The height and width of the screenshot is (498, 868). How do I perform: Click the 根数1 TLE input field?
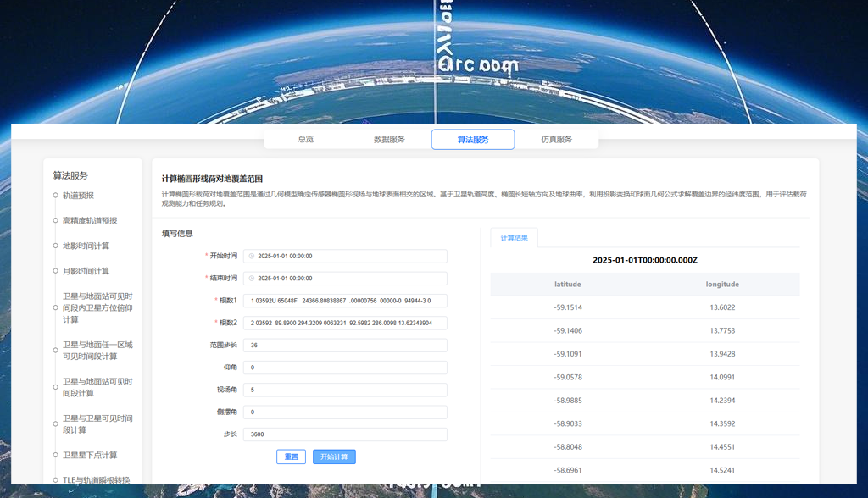pyautogui.click(x=345, y=301)
